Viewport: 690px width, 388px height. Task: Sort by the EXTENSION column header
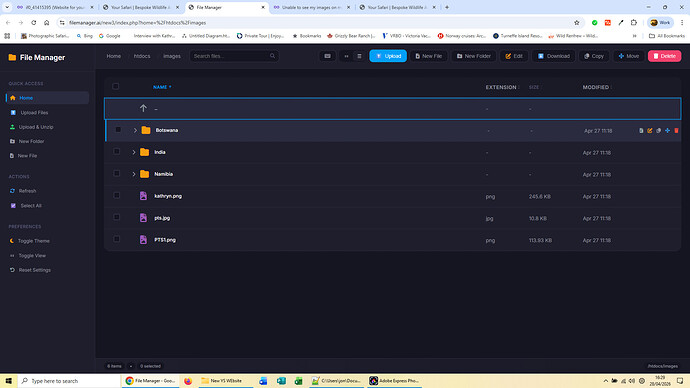502,87
